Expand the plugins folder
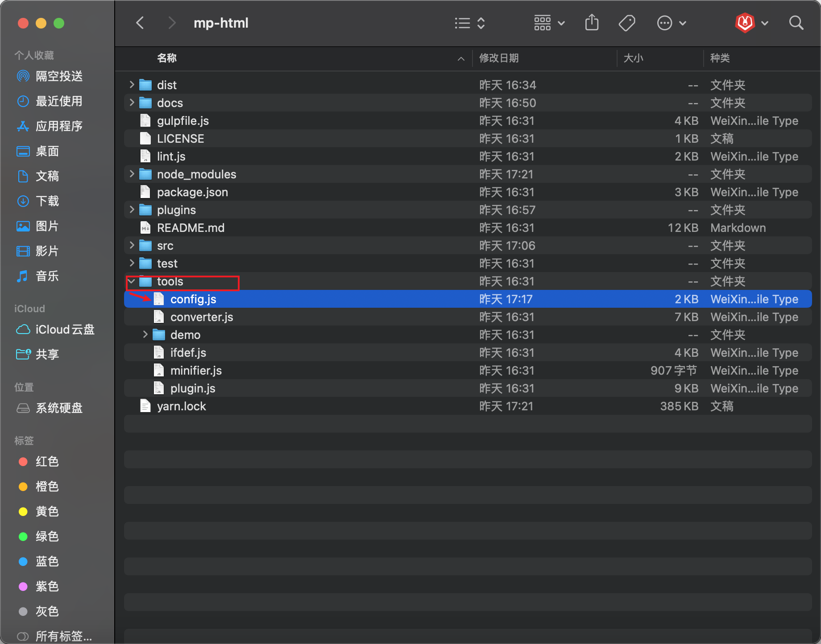This screenshot has width=821, height=644. pyautogui.click(x=132, y=209)
